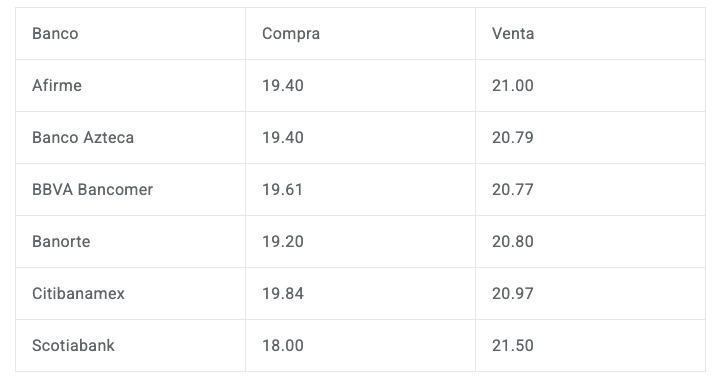Select the Afirme bank name cell

131,86
